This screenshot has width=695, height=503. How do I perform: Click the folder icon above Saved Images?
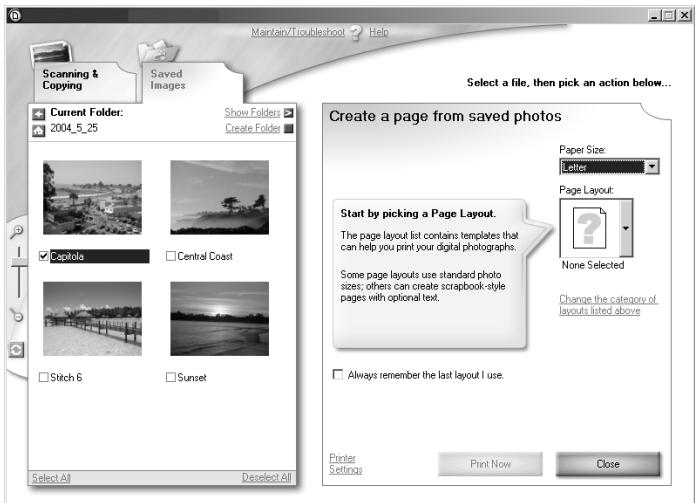click(158, 52)
